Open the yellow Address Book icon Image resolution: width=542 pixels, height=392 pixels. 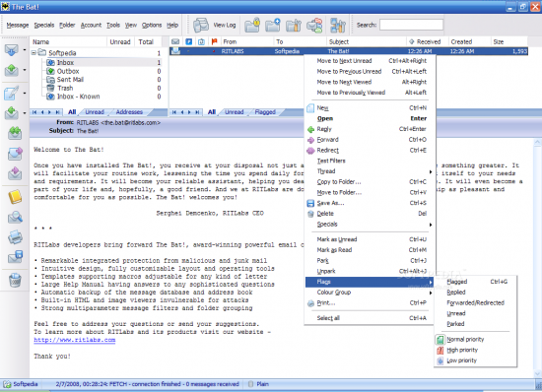pos(15,197)
